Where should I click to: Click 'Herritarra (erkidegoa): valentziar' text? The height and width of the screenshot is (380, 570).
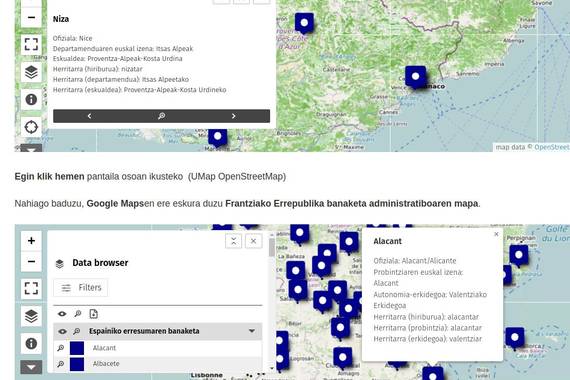[428, 339]
